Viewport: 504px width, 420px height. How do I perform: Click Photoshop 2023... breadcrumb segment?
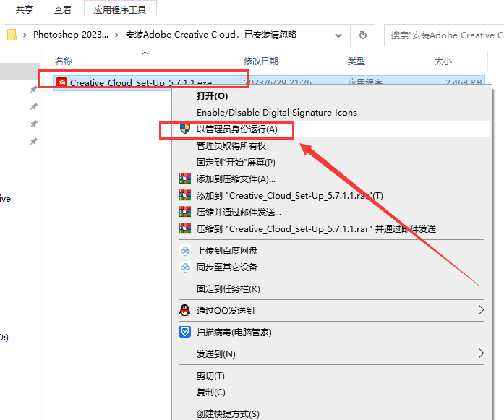click(x=71, y=35)
